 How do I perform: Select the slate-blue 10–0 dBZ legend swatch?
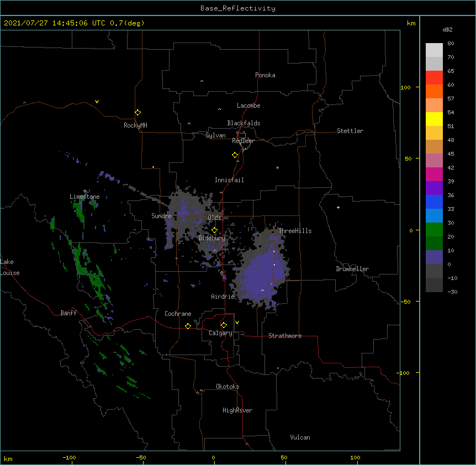(434, 257)
